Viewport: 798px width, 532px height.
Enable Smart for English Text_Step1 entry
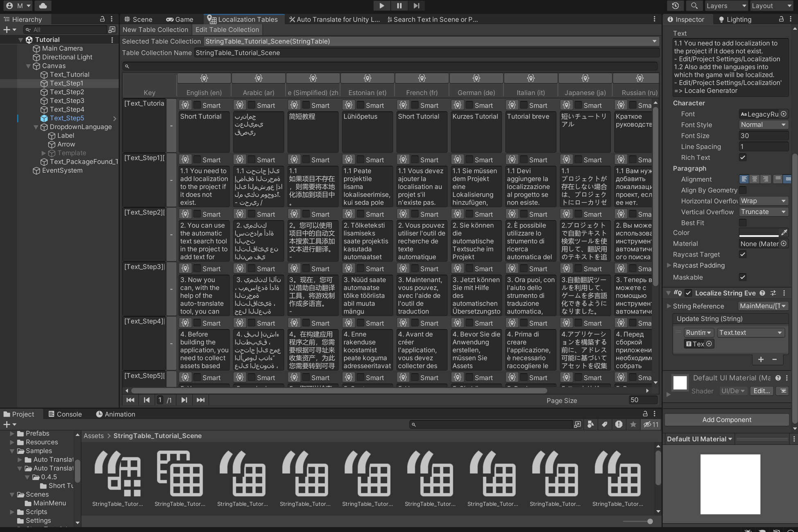coord(197,160)
